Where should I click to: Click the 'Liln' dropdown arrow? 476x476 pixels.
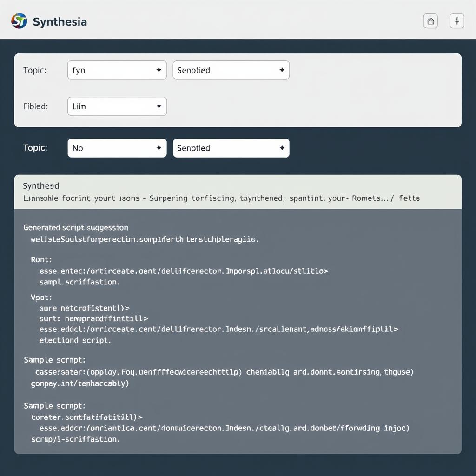click(x=159, y=106)
